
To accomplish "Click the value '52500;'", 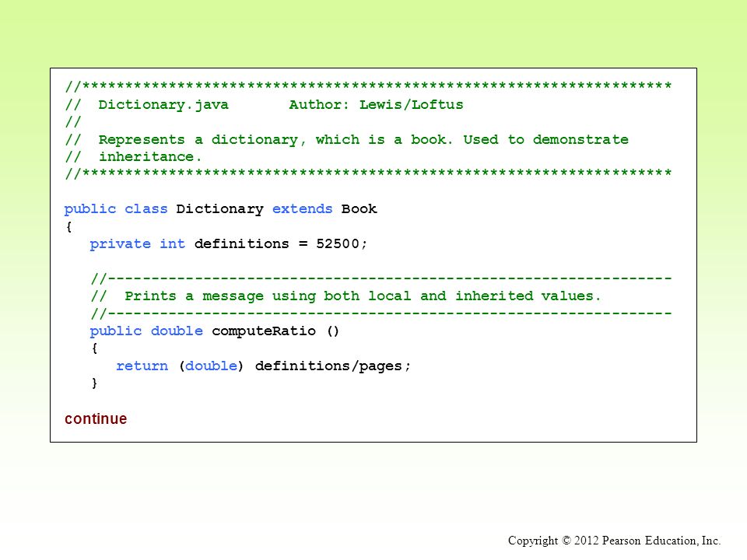I will (x=342, y=243).
